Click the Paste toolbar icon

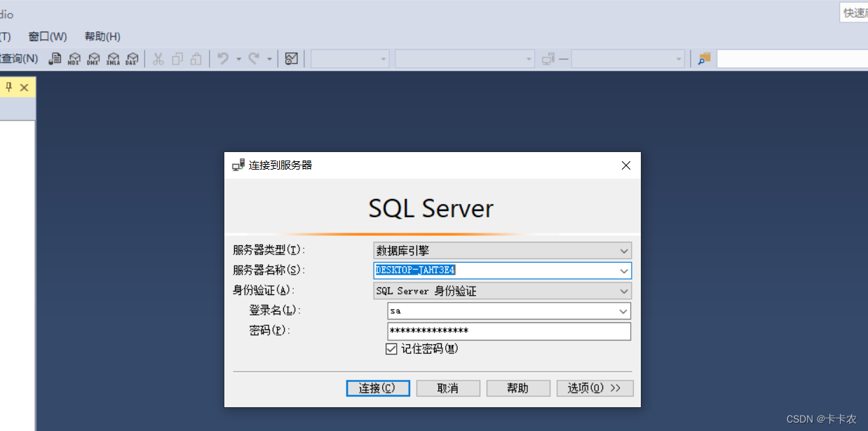coord(197,59)
